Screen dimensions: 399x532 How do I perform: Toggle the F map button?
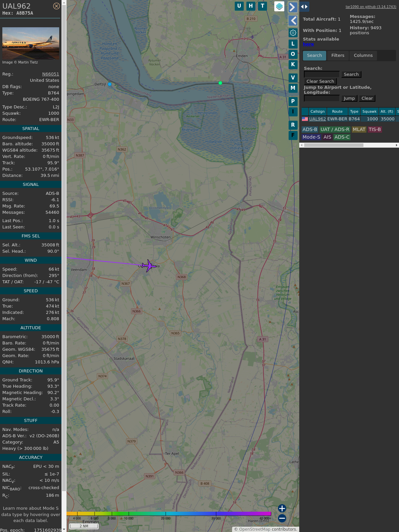point(293,135)
